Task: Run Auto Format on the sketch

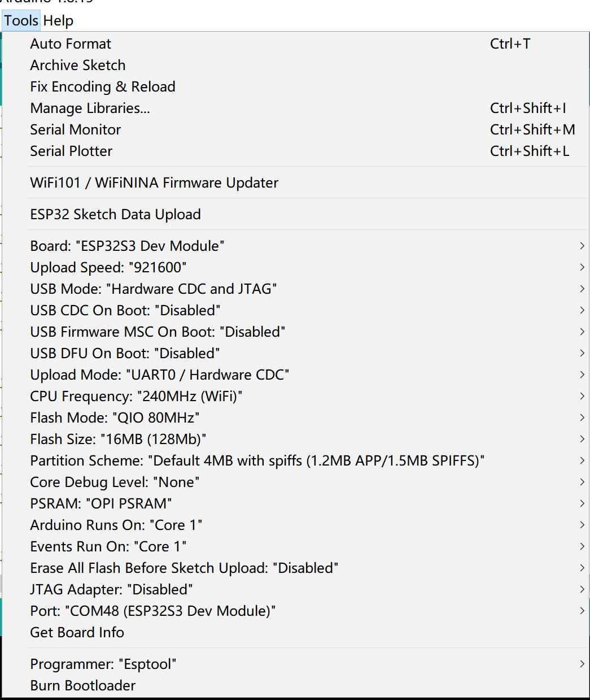Action: (x=295, y=44)
